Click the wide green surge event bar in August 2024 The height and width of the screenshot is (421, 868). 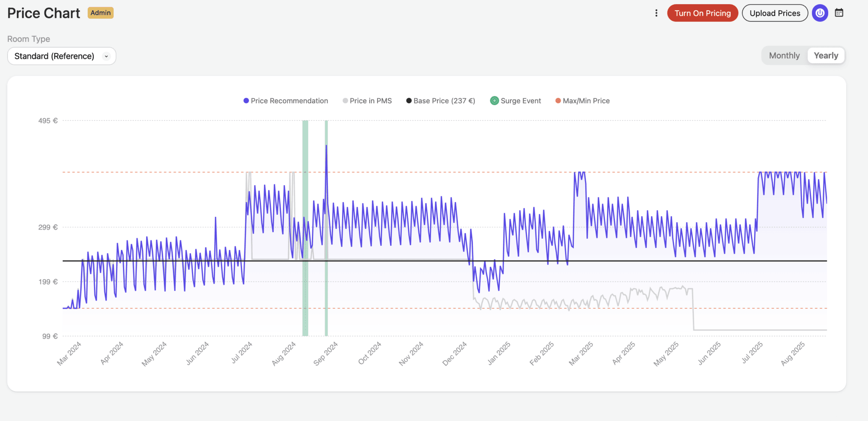coord(305,228)
